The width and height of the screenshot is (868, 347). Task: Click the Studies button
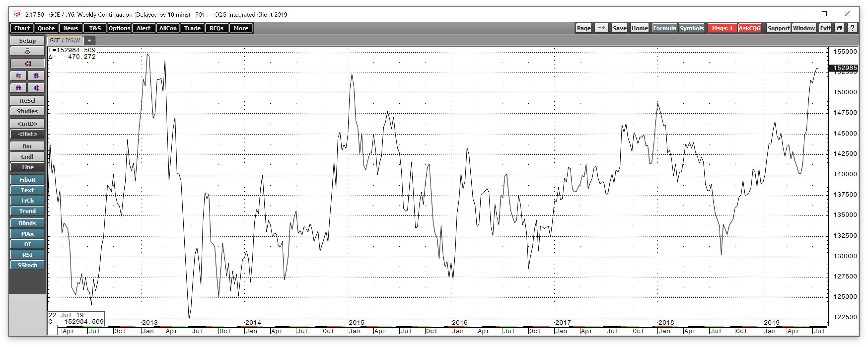27,111
